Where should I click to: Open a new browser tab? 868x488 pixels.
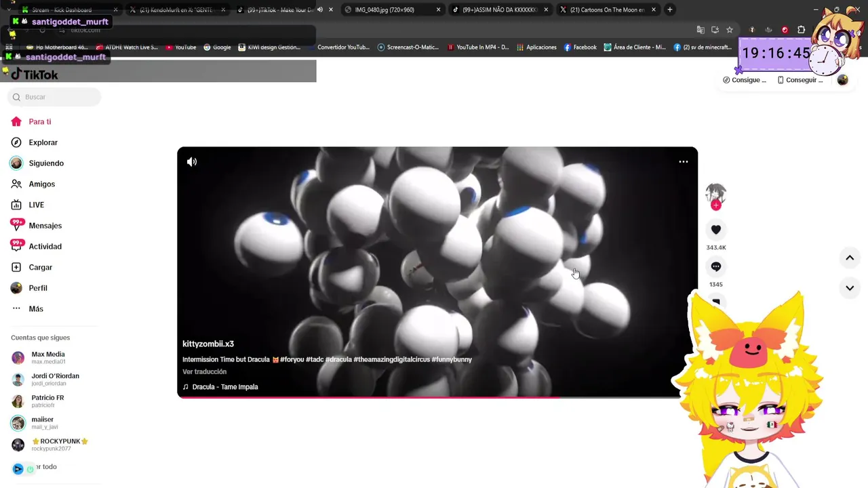click(x=670, y=10)
